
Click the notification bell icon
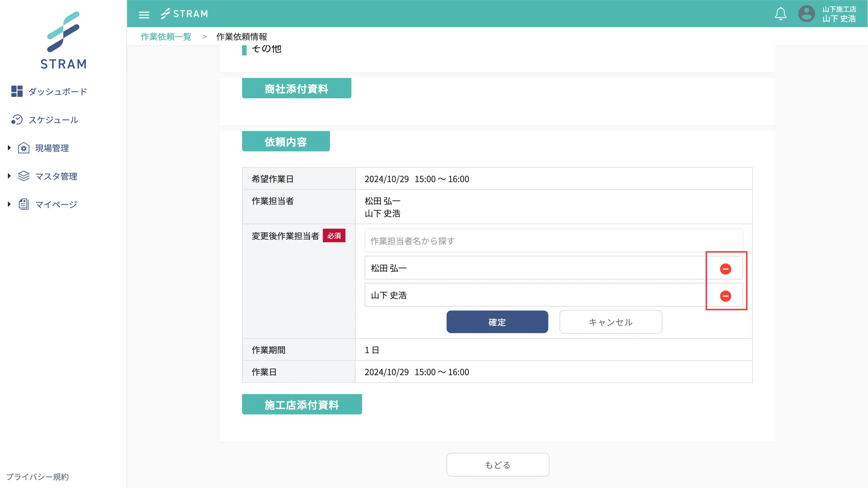click(x=780, y=14)
